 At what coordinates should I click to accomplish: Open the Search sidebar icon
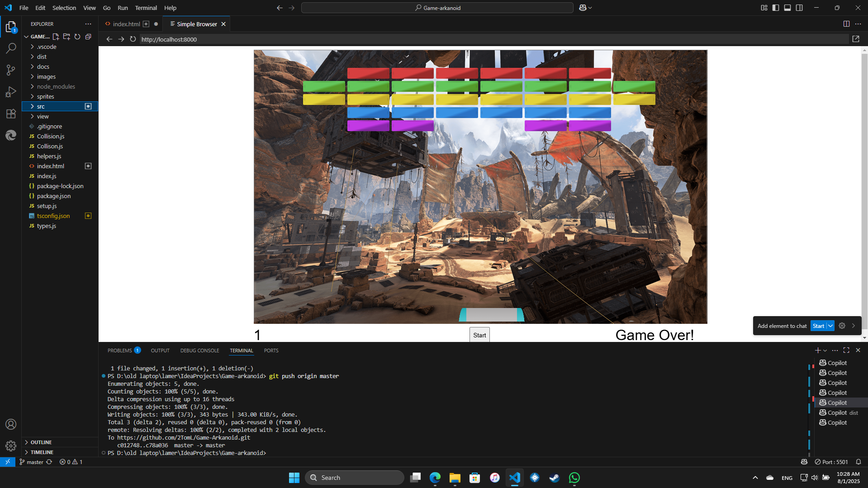pyautogui.click(x=11, y=48)
